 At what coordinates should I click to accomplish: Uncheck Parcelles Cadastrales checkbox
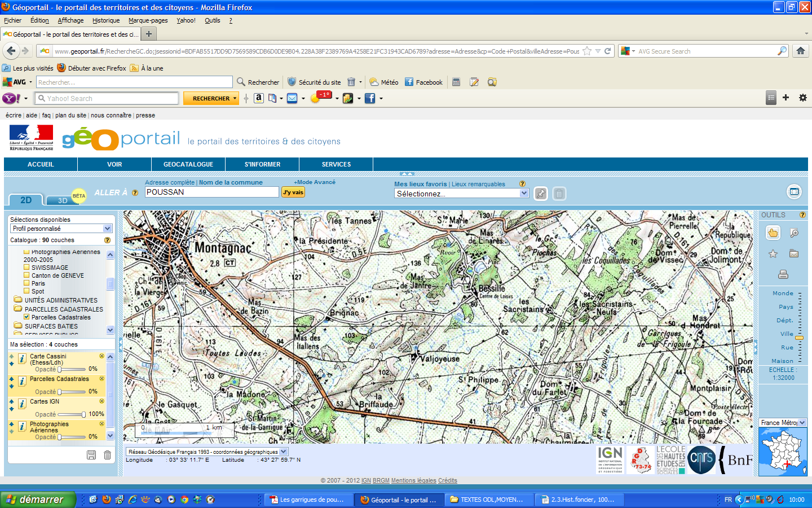click(x=27, y=317)
